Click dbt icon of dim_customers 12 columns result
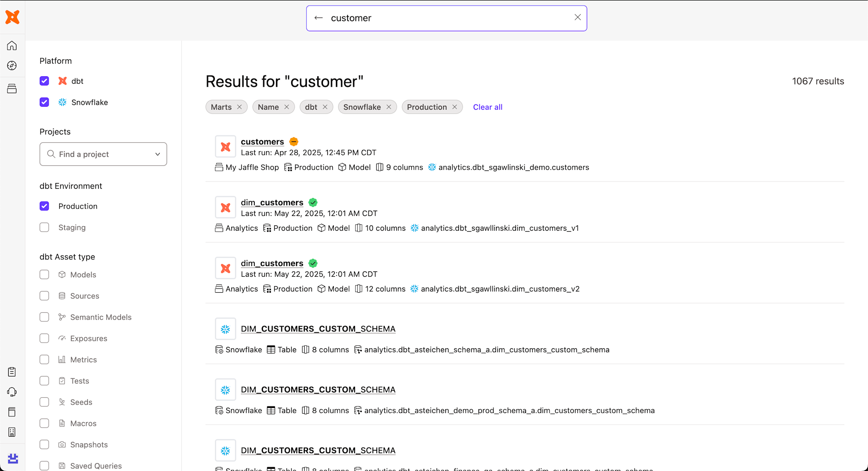Viewport: 868px width, 471px height. point(226,268)
